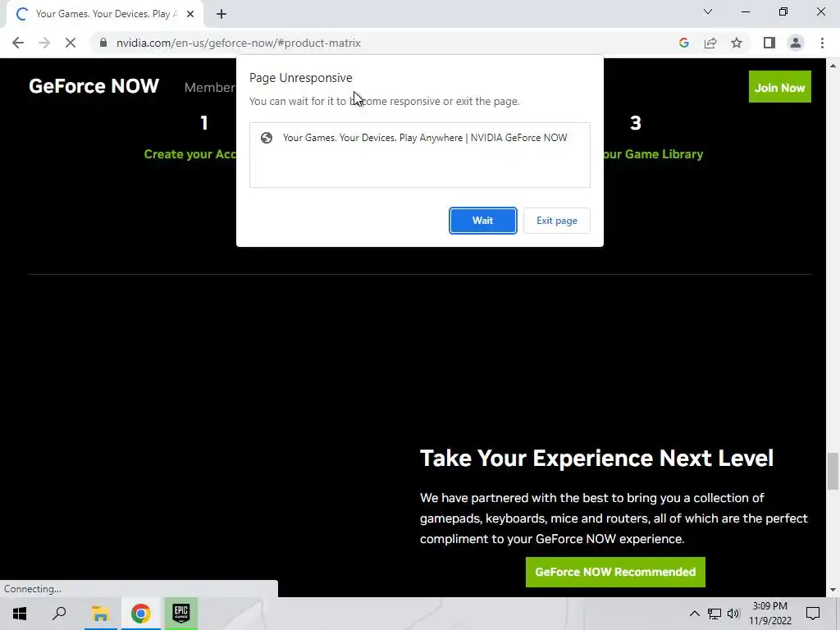Click the step number 3
This screenshot has height=630, width=840.
tap(636, 123)
